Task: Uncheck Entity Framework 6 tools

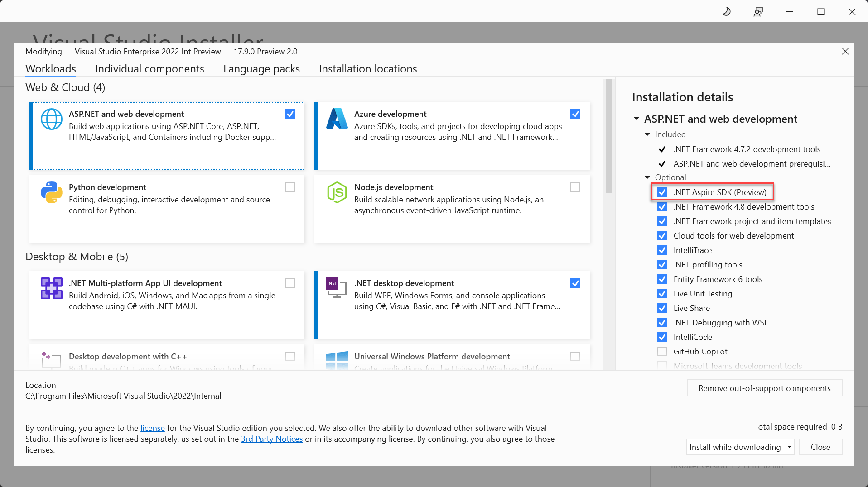Action: (662, 279)
